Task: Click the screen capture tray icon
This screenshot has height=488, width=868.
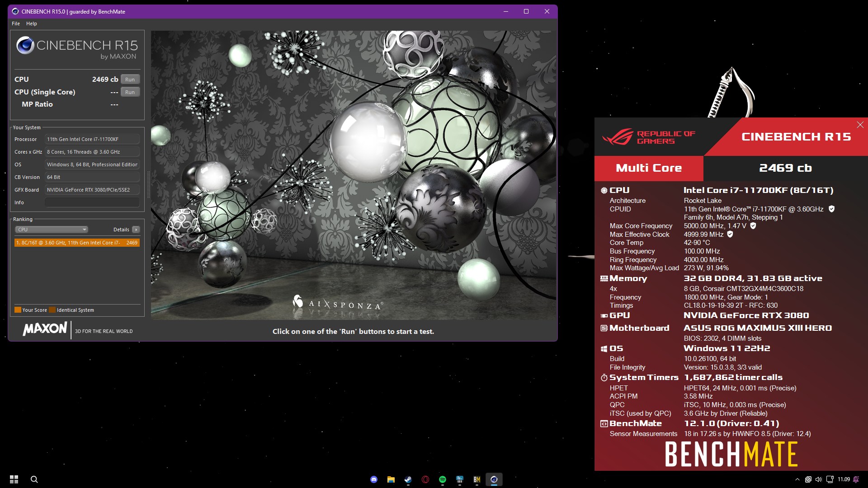Action: (808, 479)
